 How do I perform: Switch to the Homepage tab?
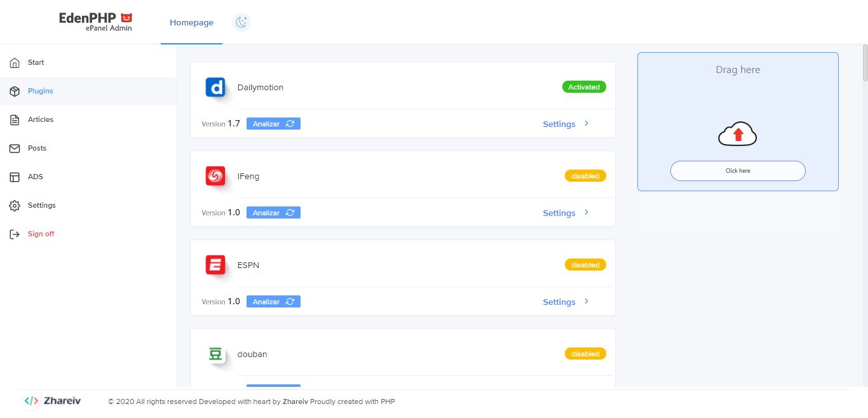191,22
